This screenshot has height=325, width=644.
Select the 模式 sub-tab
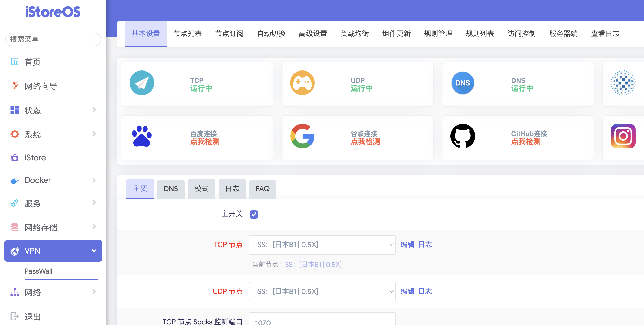(201, 189)
